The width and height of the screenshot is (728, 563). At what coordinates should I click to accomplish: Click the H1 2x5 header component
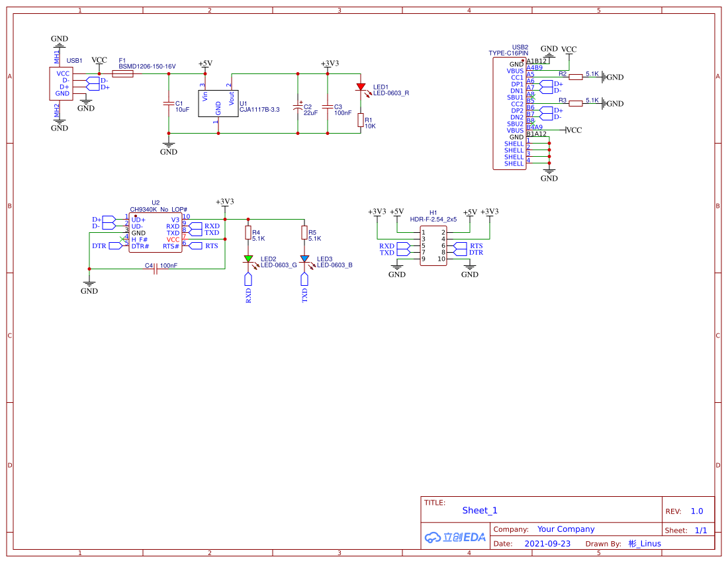[433, 245]
